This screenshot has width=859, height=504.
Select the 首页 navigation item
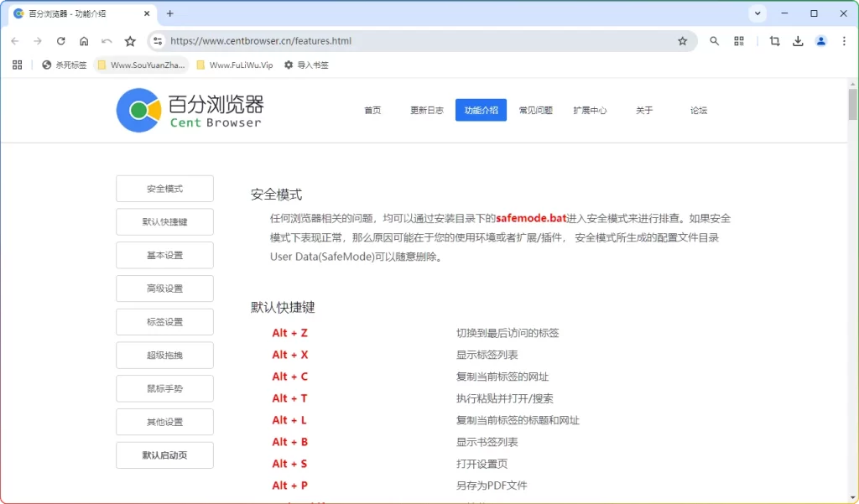pyautogui.click(x=372, y=110)
